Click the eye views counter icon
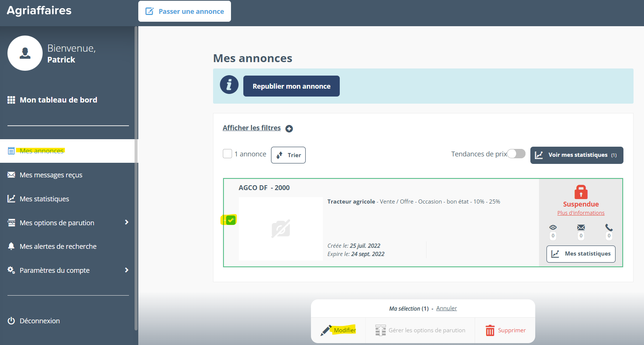 [x=553, y=228]
